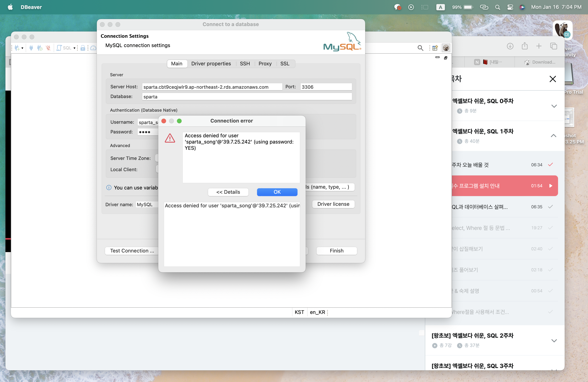The height and width of the screenshot is (382, 588).
Task: Click the Spotlight search icon in menu bar
Action: tap(498, 7)
